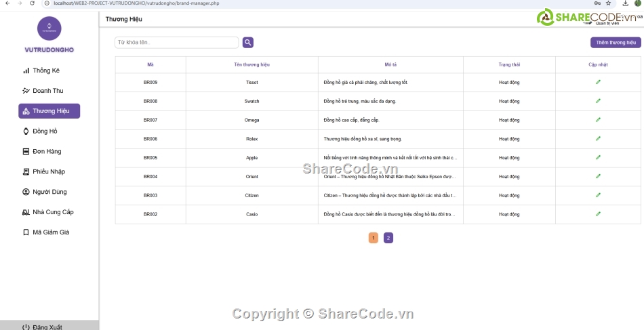Open Thống Kê in sidebar

coord(46,70)
